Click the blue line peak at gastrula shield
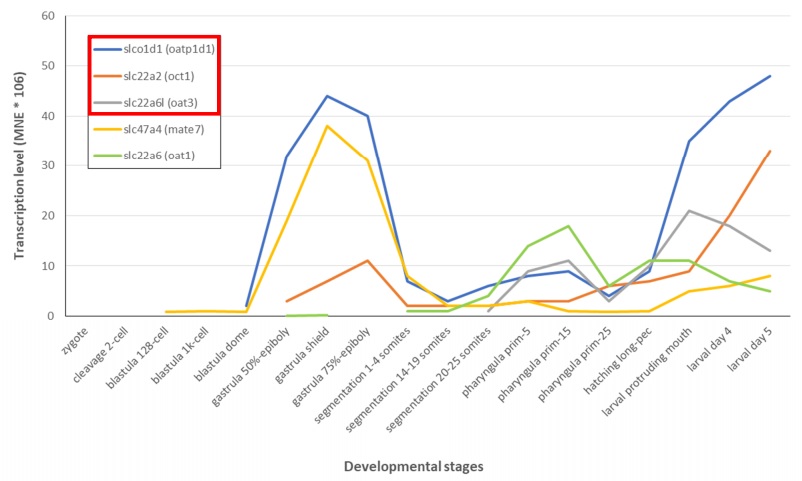 (328, 96)
